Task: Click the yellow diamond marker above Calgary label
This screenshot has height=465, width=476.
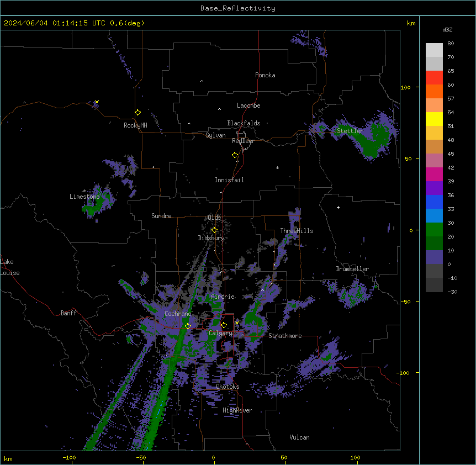Action: 224,325
